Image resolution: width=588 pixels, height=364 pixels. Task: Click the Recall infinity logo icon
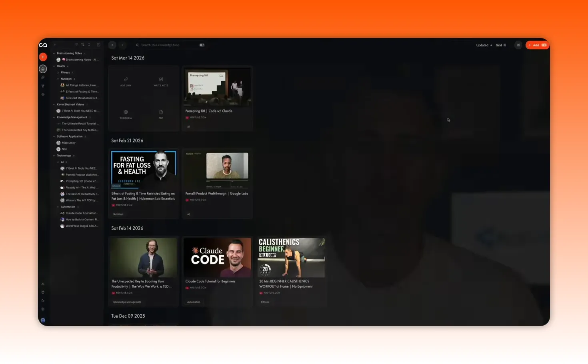(x=43, y=45)
